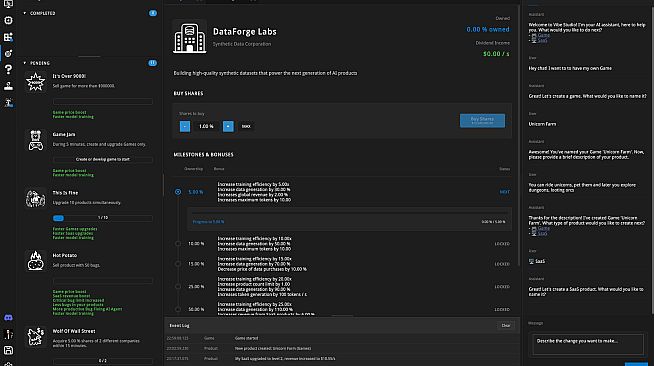Click the first SaaS link in chat
654x366 pixels.
[542, 40]
